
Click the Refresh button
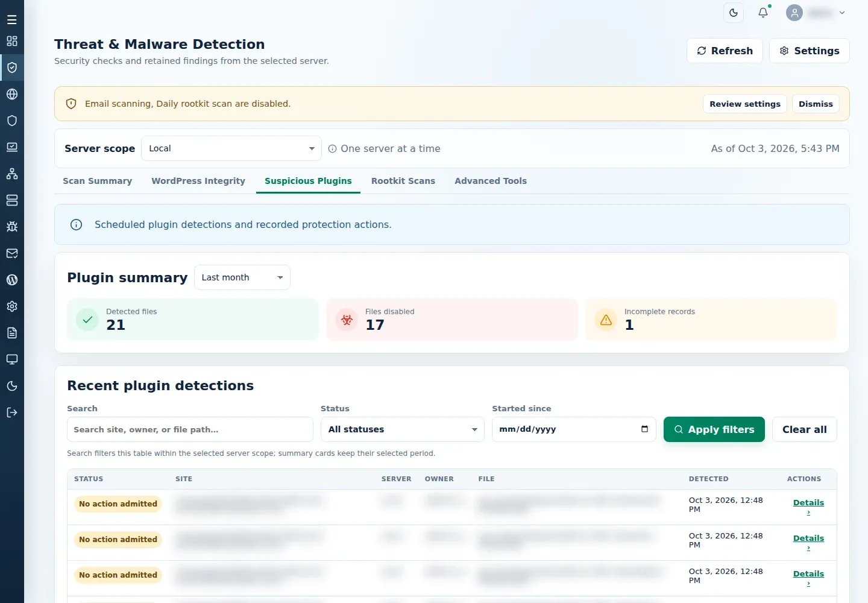725,51
